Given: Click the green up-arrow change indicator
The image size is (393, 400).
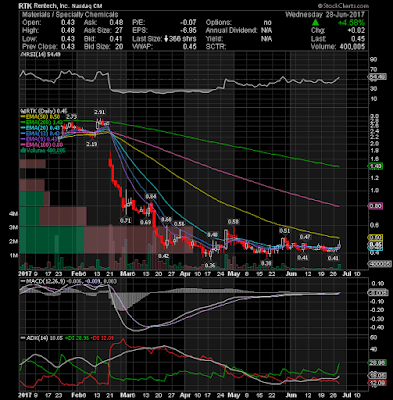Looking at the screenshot, I should 315,23.
